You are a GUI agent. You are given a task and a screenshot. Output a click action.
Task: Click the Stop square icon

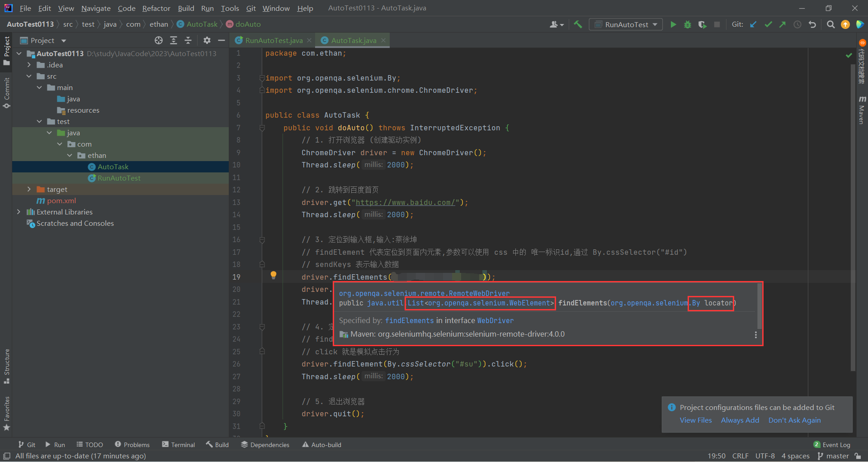tap(717, 24)
